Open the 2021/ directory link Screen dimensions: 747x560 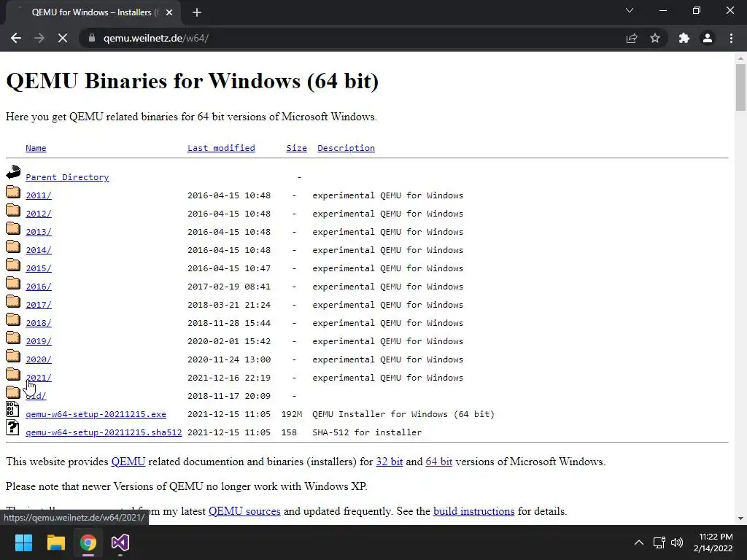pos(39,378)
